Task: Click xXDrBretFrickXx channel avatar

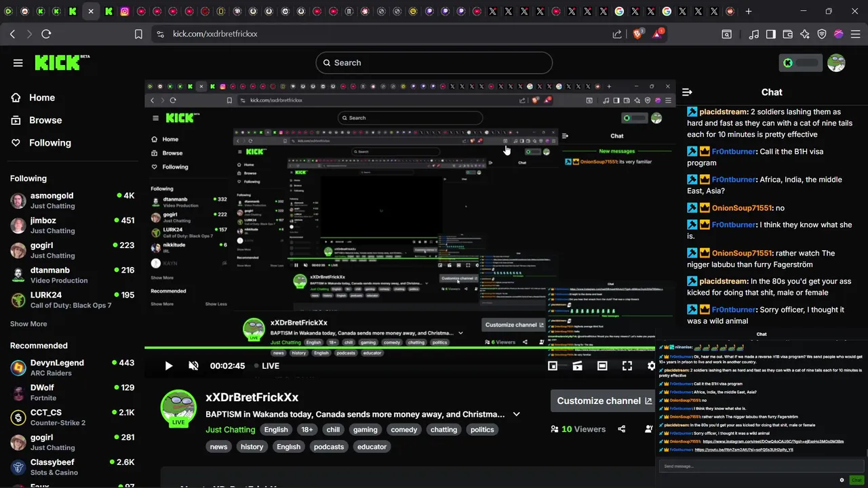Action: click(x=178, y=408)
